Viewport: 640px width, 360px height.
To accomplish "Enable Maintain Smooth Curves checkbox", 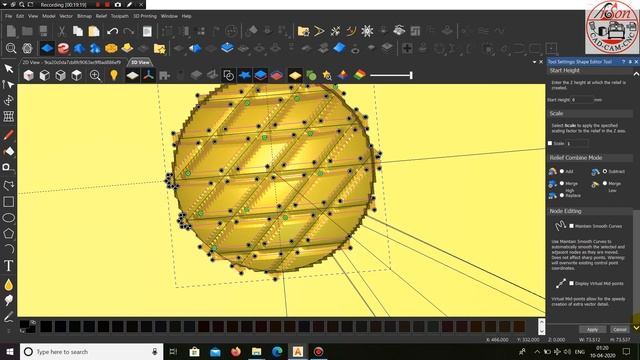I will point(571,226).
